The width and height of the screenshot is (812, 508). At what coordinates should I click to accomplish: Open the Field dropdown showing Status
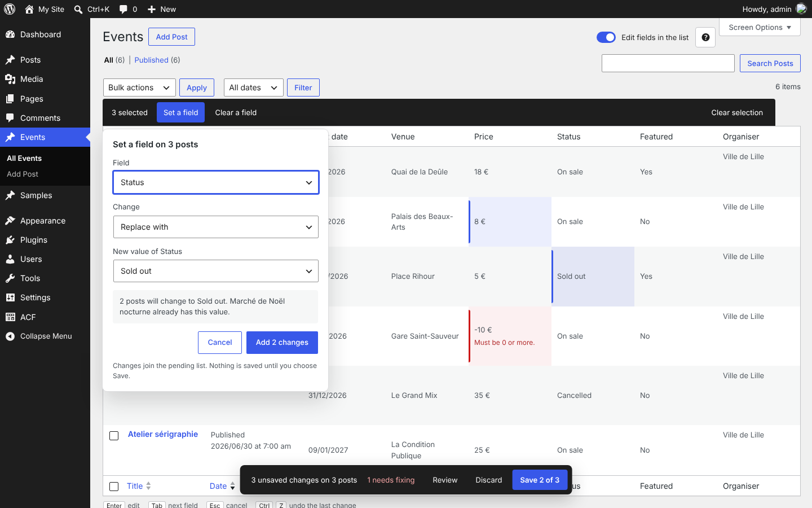point(216,182)
